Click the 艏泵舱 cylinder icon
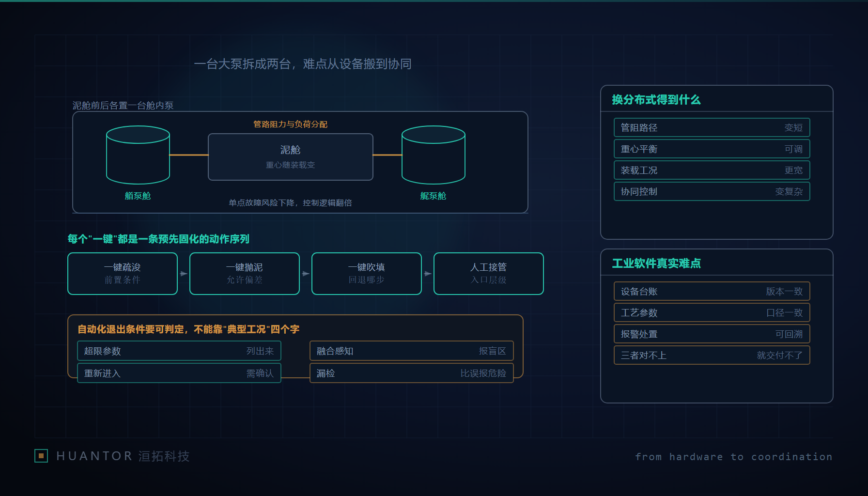This screenshot has width=868, height=496. coord(138,155)
